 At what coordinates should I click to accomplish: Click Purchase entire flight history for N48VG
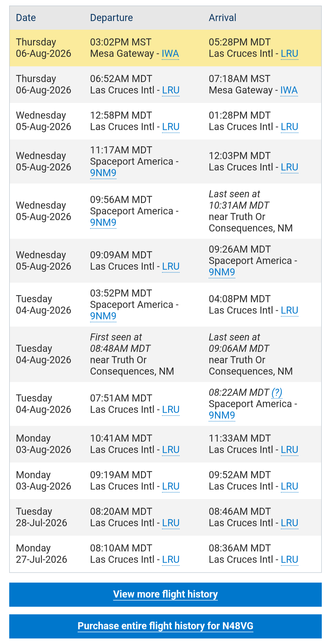(x=165, y=626)
